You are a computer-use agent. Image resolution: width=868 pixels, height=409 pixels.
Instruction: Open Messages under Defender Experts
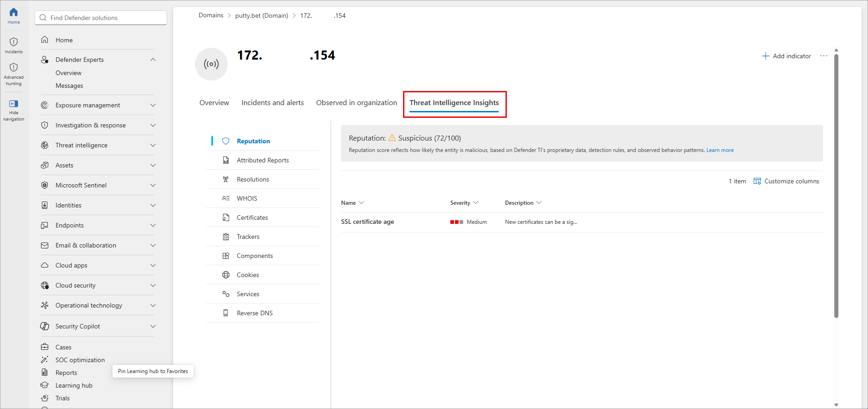tap(69, 86)
